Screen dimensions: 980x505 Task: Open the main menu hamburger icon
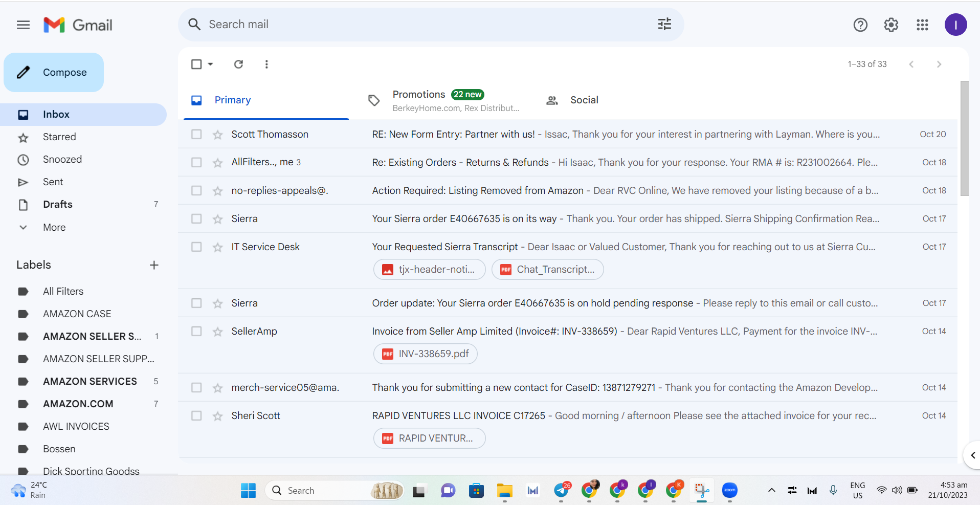tap(23, 25)
